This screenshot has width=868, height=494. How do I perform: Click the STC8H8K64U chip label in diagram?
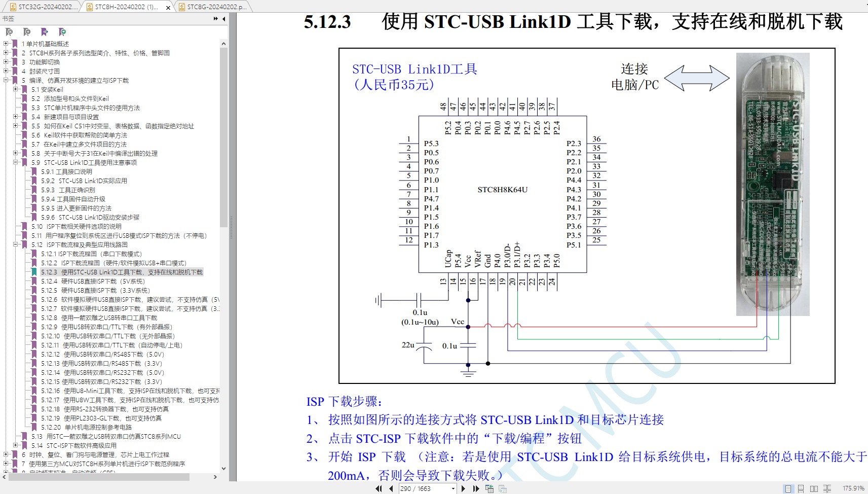point(502,190)
